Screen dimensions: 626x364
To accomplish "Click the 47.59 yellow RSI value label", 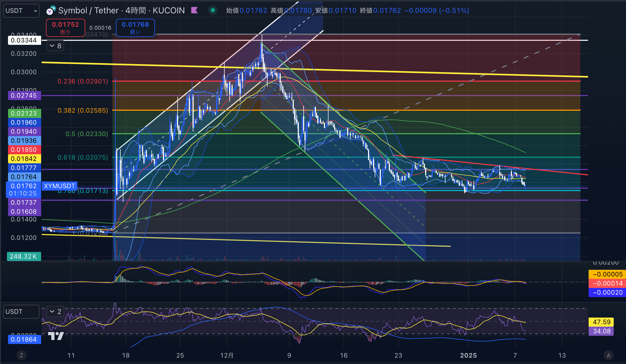I will pos(601,322).
